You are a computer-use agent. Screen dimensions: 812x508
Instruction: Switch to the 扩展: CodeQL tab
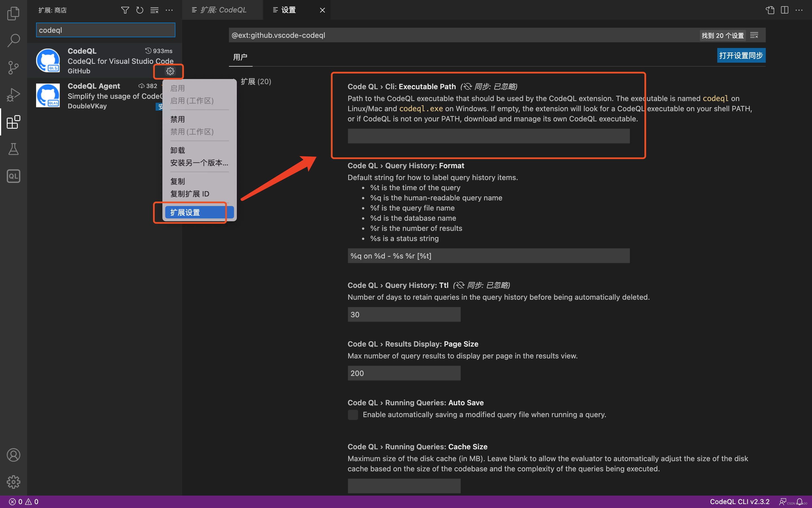point(222,10)
